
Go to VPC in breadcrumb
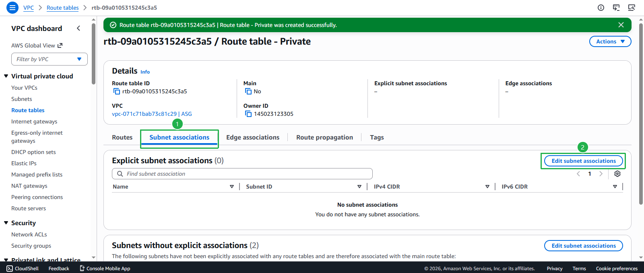(29, 8)
